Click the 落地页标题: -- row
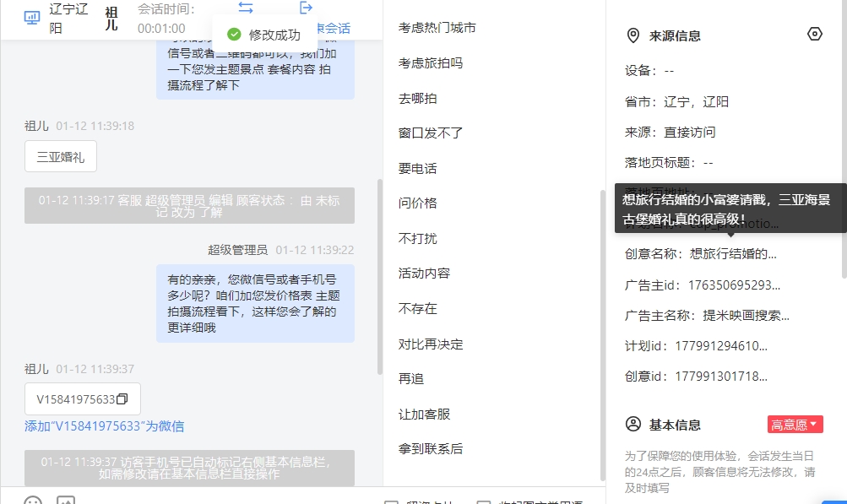Viewport: 847px width, 504px height. [x=669, y=163]
